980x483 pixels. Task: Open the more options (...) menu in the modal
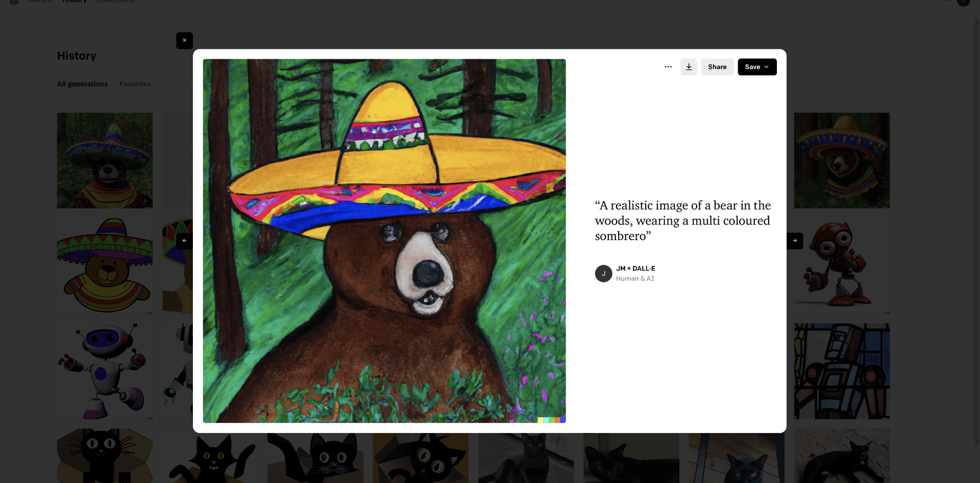pos(668,66)
